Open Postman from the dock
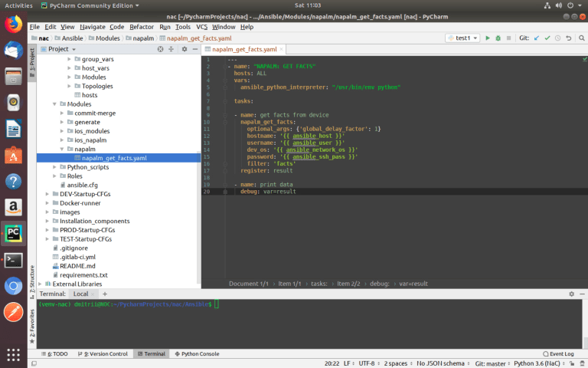Screen dimensions: 588x368 click(13, 313)
